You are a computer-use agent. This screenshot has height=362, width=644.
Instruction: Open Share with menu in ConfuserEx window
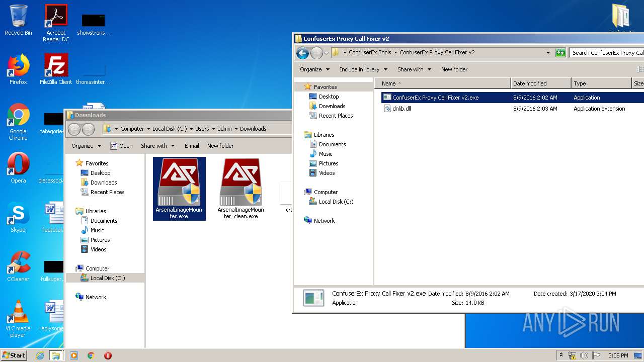click(x=415, y=69)
